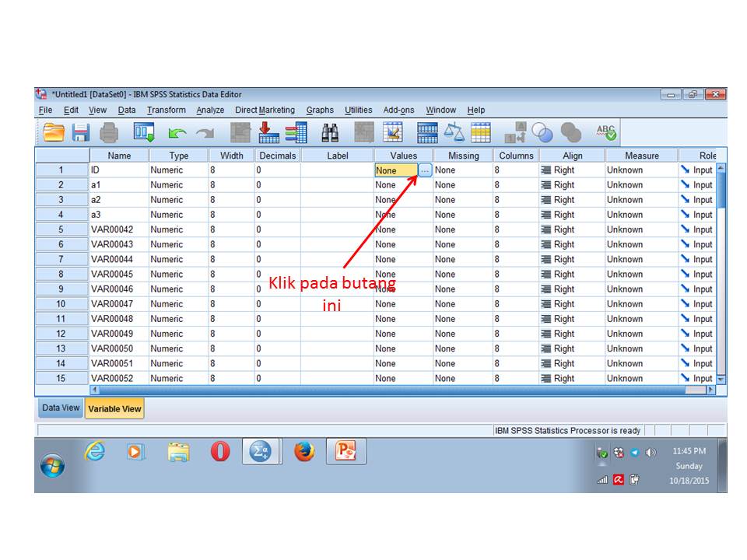Viewport: 747px width, 560px height.
Task: Click the SPSS taskbar icon
Action: [261, 451]
